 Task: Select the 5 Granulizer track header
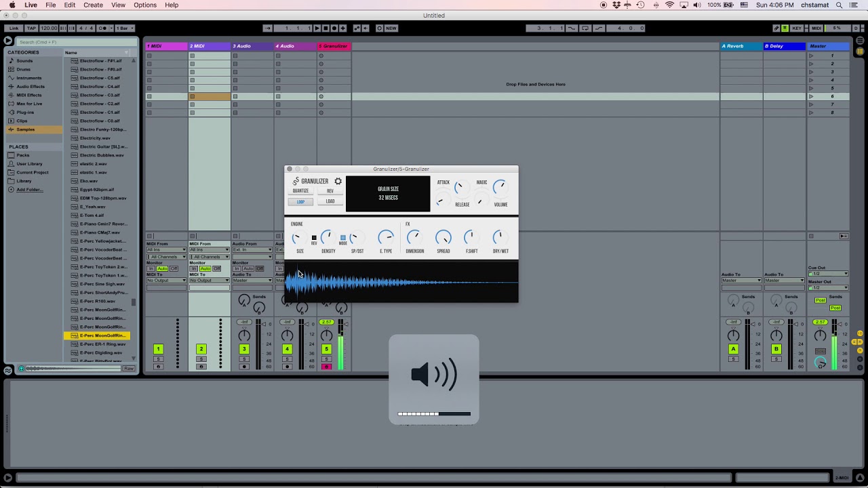(x=335, y=46)
